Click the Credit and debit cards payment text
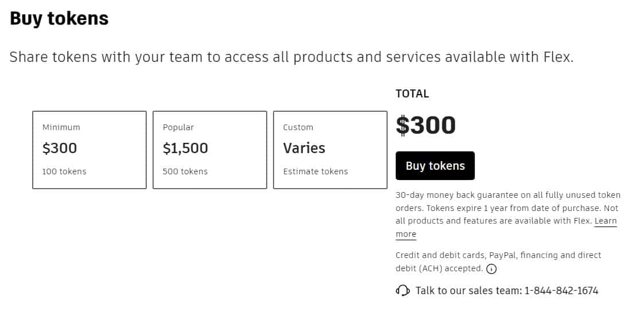 [498, 262]
